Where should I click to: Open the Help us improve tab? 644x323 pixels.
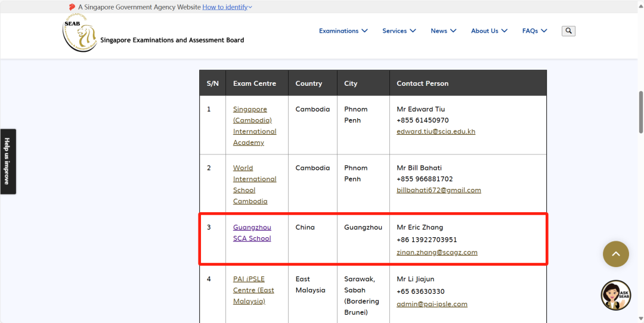8,161
